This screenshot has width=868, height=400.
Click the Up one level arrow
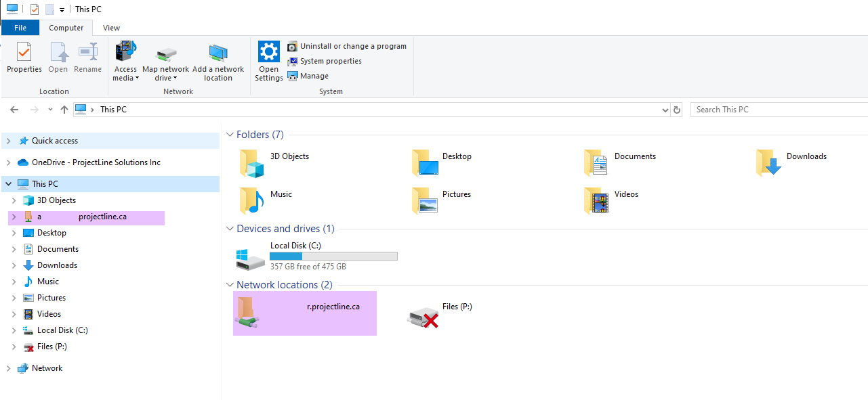pos(64,110)
